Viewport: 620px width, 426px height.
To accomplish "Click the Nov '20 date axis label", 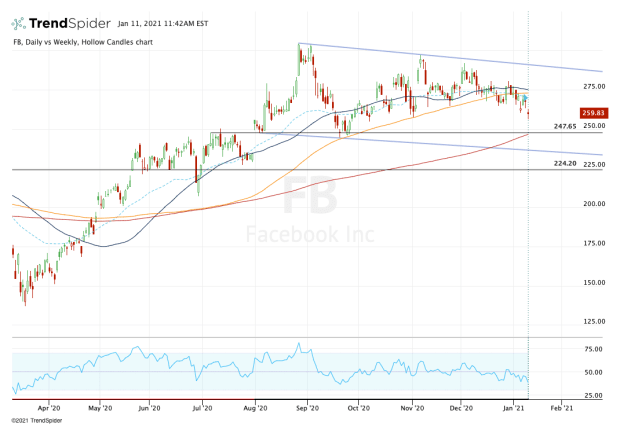I will pos(412,408).
